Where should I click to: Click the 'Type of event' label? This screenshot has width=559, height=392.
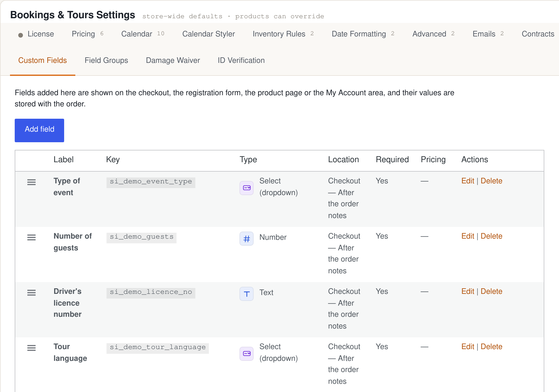click(67, 187)
